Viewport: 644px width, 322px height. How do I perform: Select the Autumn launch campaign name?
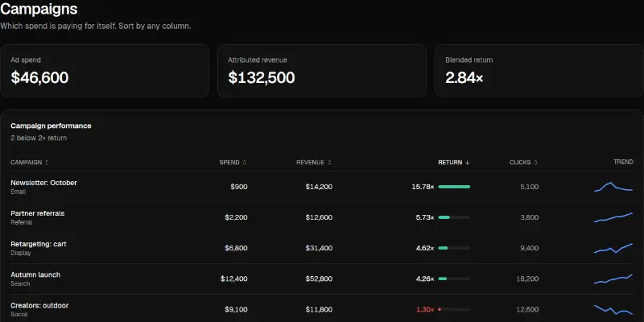(x=35, y=275)
